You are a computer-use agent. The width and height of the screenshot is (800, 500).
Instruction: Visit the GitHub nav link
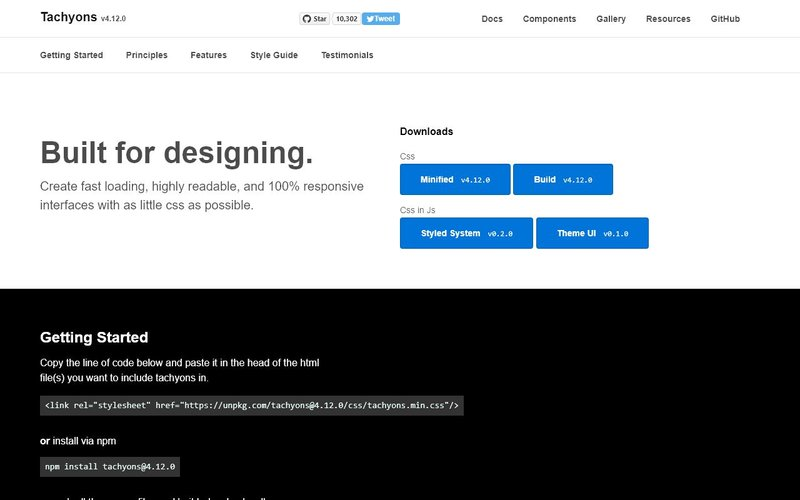tap(725, 19)
